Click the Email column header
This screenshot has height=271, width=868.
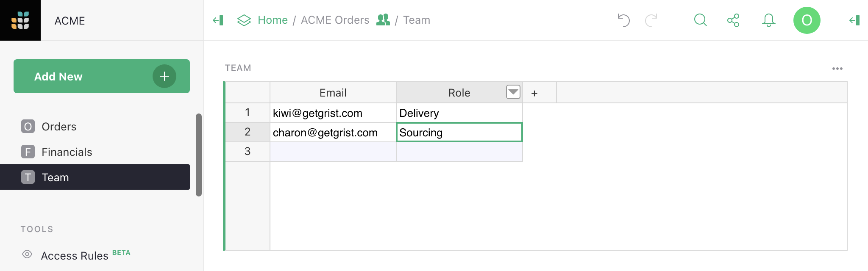pos(333,93)
